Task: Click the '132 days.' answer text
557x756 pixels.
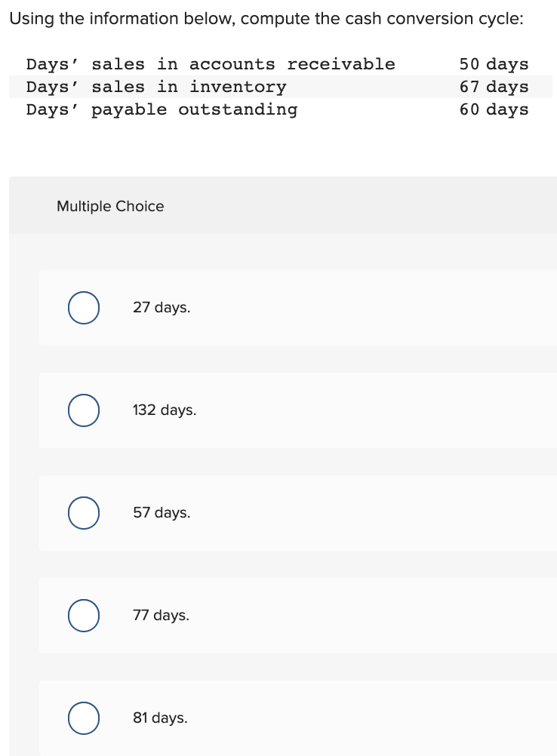Action: 164,410
